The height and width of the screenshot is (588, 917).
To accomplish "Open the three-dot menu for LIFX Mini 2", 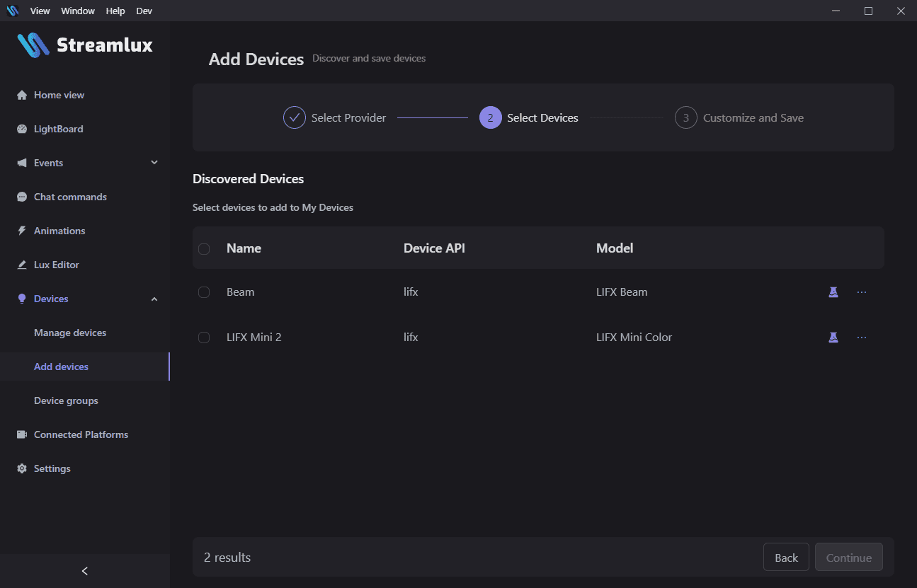I will pos(862,338).
